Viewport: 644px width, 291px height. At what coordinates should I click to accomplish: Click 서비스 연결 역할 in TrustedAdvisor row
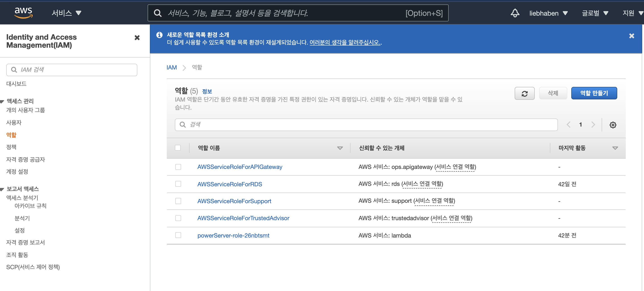(x=451, y=218)
